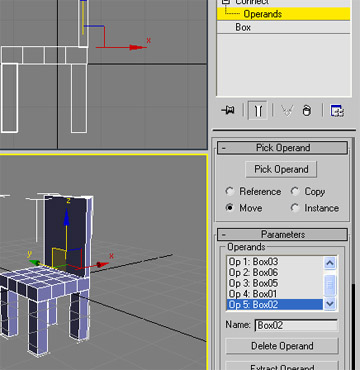Click the operands list scrollbar thumb
The image size is (360, 370).
(x=330, y=286)
